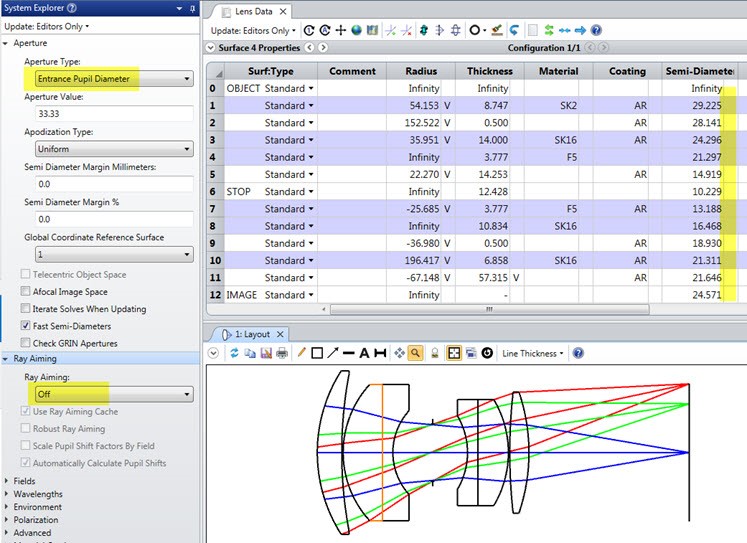Expand the Polarization section
747x543 pixels.
6,520
